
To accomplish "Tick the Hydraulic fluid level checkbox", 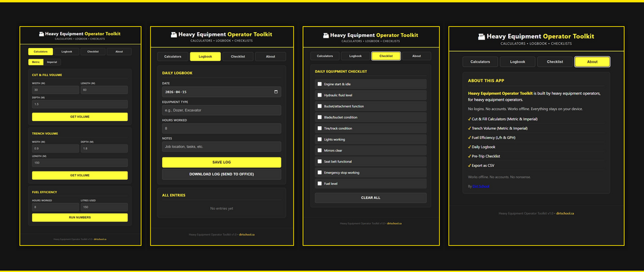I will (320, 95).
